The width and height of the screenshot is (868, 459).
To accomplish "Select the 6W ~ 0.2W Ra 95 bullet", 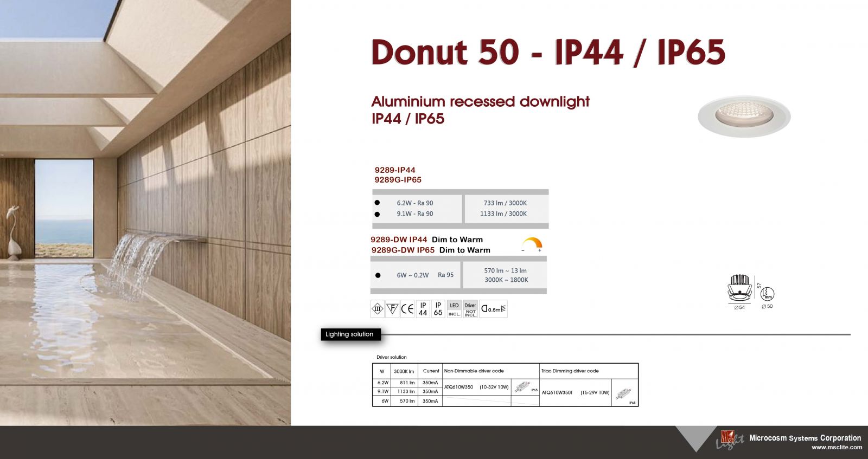I will [378, 275].
